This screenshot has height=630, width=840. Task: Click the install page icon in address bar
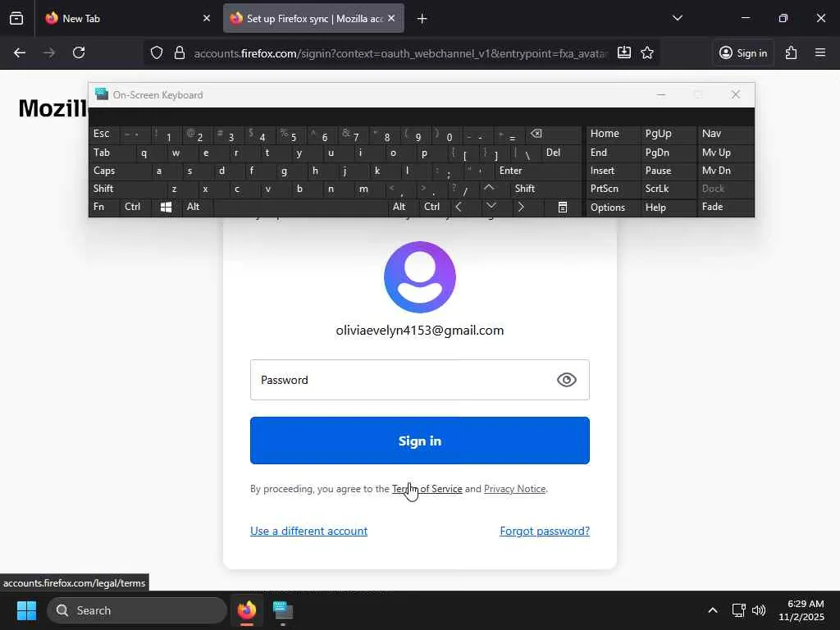click(x=624, y=52)
